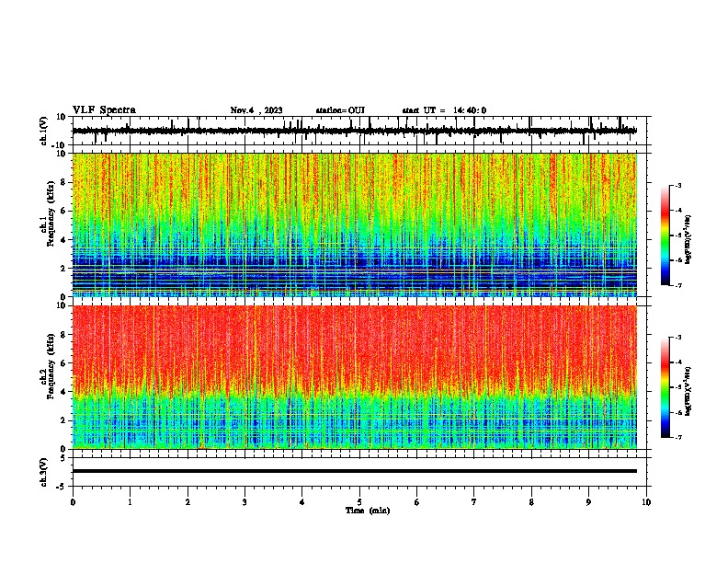Click the ch.1 spectrogram color scale bar

[x=665, y=236]
